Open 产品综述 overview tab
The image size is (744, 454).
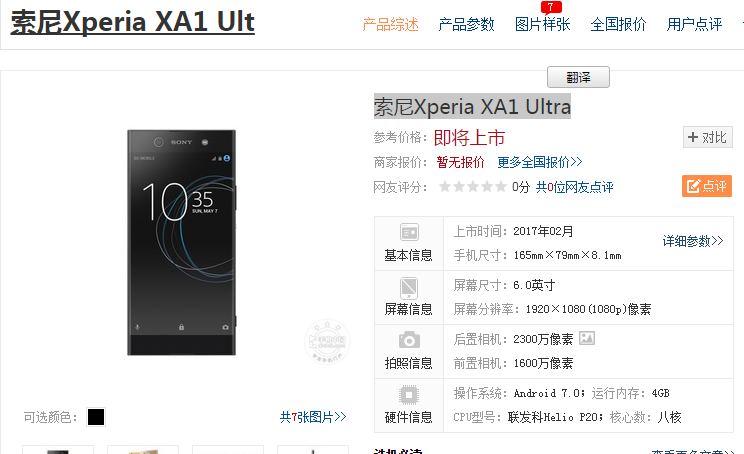click(x=391, y=24)
